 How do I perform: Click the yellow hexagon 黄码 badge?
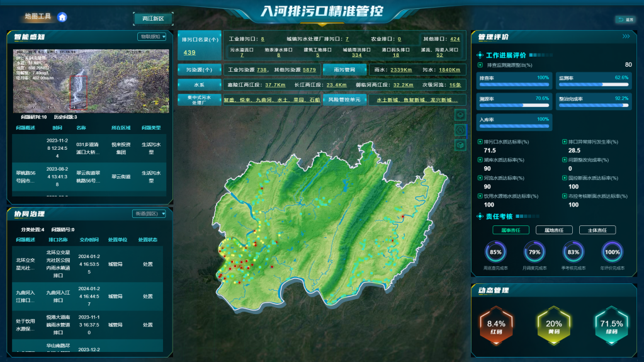click(553, 325)
